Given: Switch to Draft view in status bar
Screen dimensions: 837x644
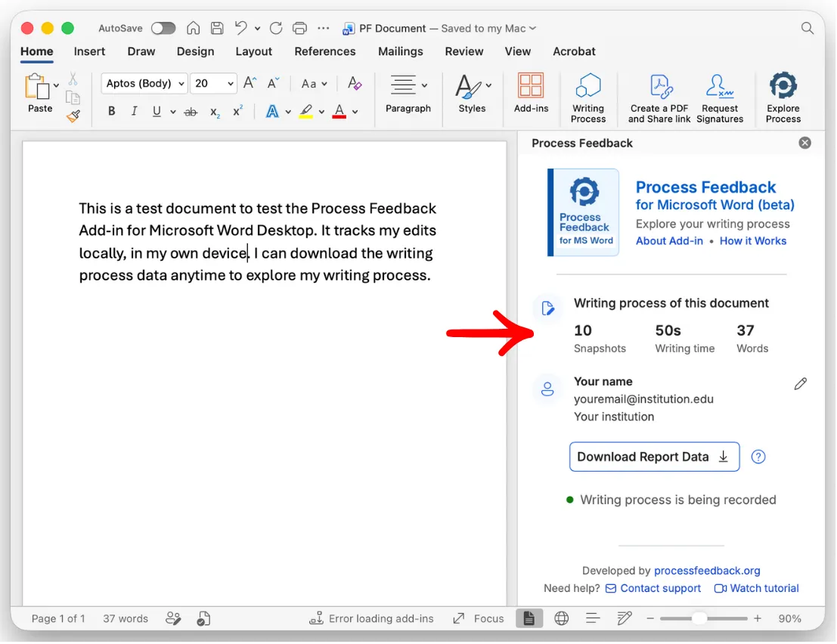Looking at the screenshot, I should point(624,618).
